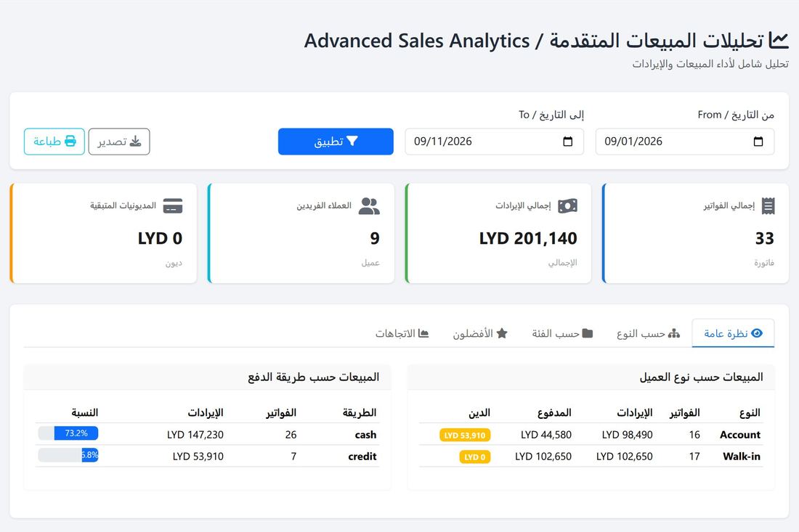Click the الطريقة column header
This screenshot has width=799, height=532.
(x=360, y=412)
